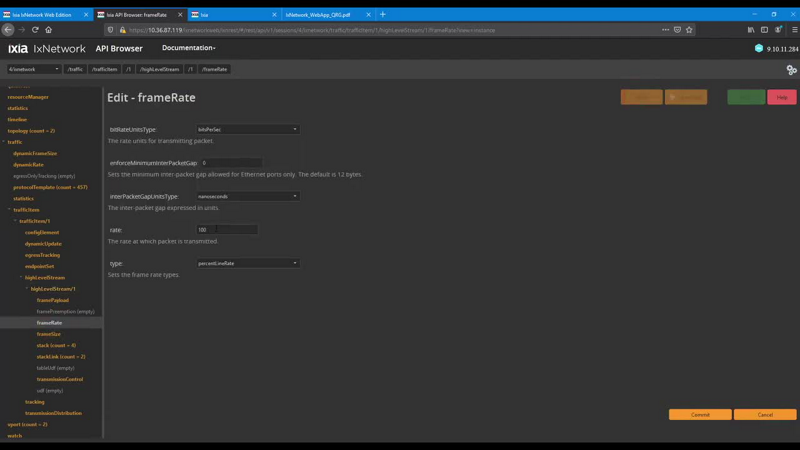The width and height of the screenshot is (800, 450).
Task: Go back with the browser back arrow
Action: coord(8,30)
